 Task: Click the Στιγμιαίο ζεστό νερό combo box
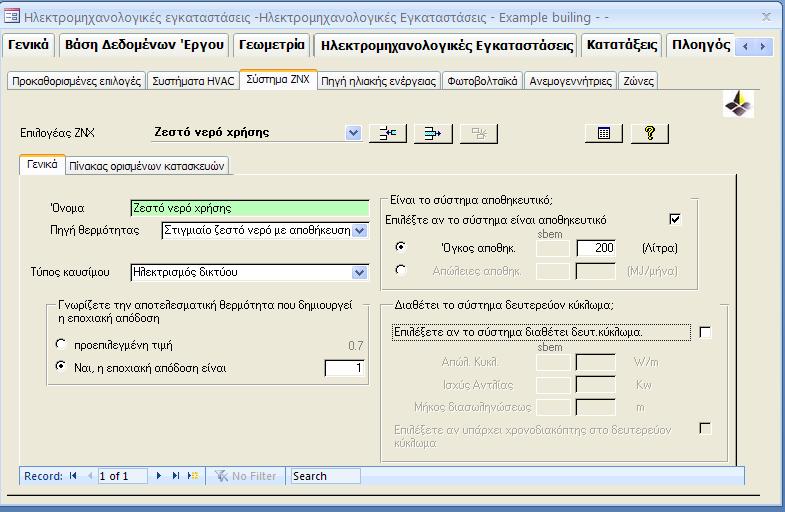tap(265, 231)
